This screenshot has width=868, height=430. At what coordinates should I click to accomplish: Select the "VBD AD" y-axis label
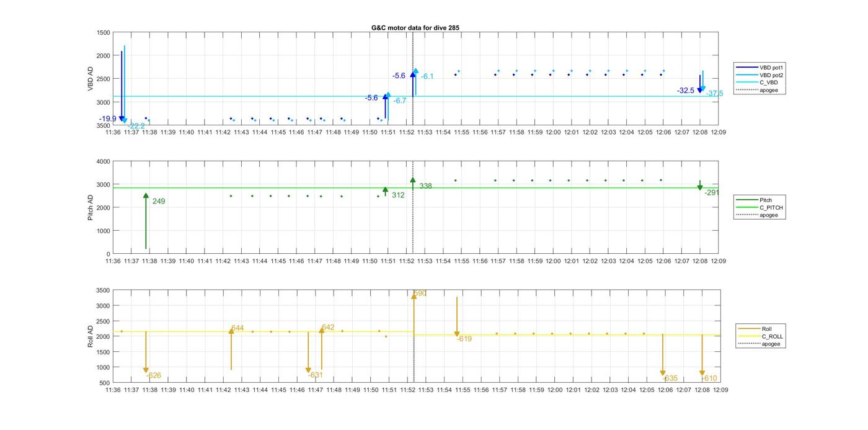coord(91,79)
